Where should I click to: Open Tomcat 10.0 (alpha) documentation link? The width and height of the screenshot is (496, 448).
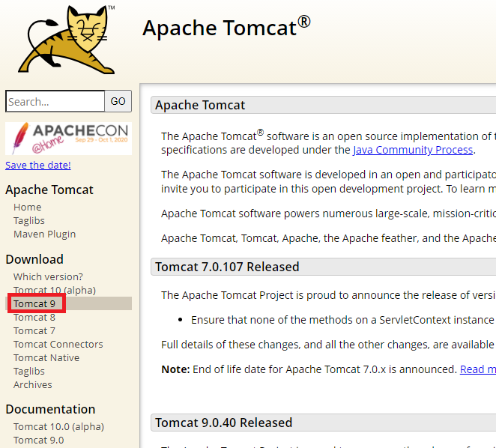point(58,427)
